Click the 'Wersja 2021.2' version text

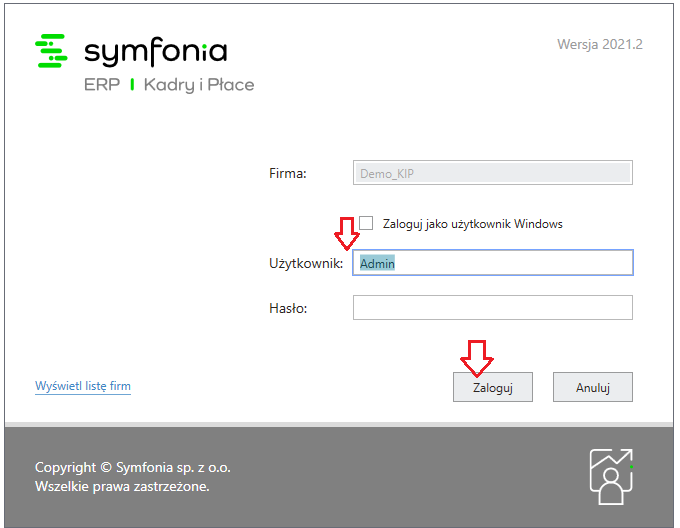click(600, 44)
